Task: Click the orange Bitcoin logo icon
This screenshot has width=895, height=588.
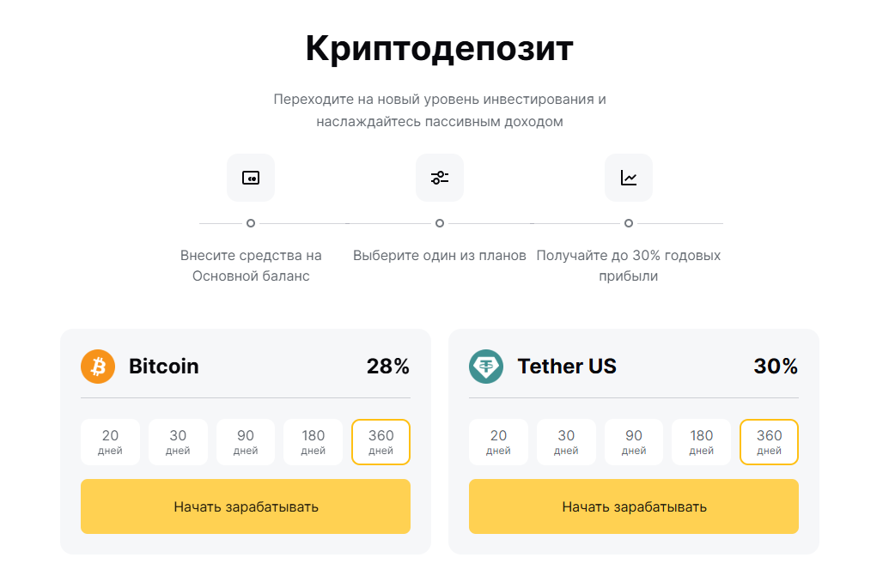Action: pyautogui.click(x=98, y=367)
